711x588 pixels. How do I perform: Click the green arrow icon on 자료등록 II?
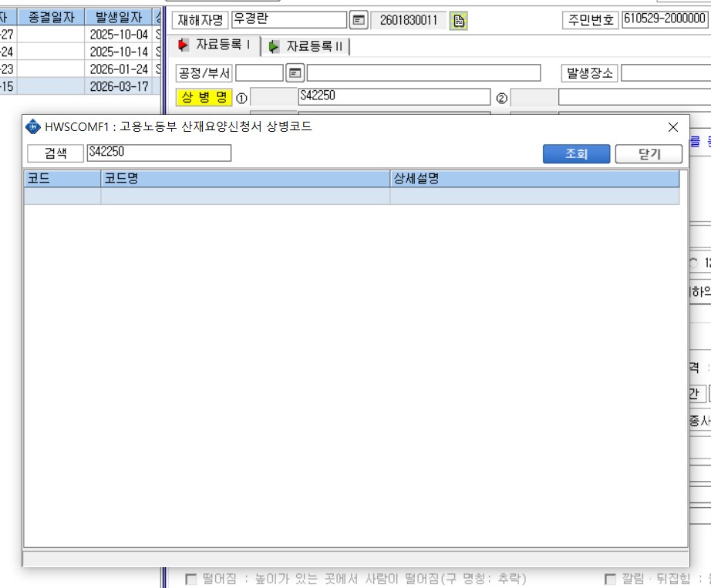pos(274,46)
